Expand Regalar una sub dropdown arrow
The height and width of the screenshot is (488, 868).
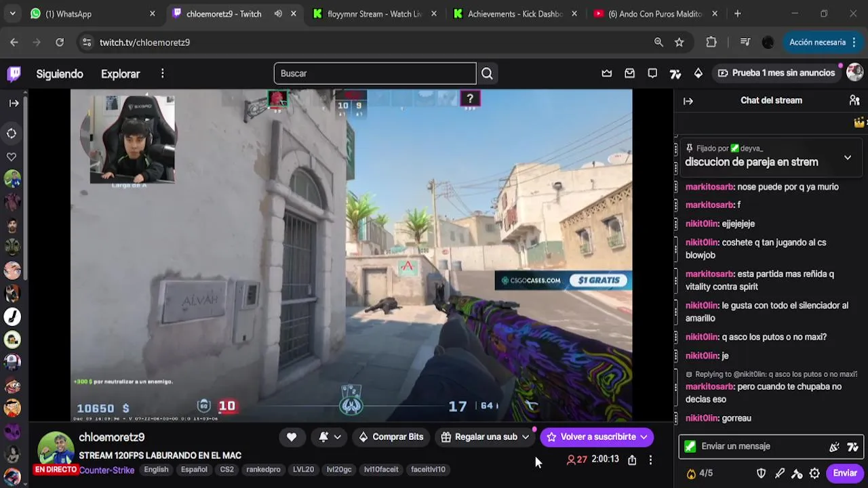pos(525,437)
